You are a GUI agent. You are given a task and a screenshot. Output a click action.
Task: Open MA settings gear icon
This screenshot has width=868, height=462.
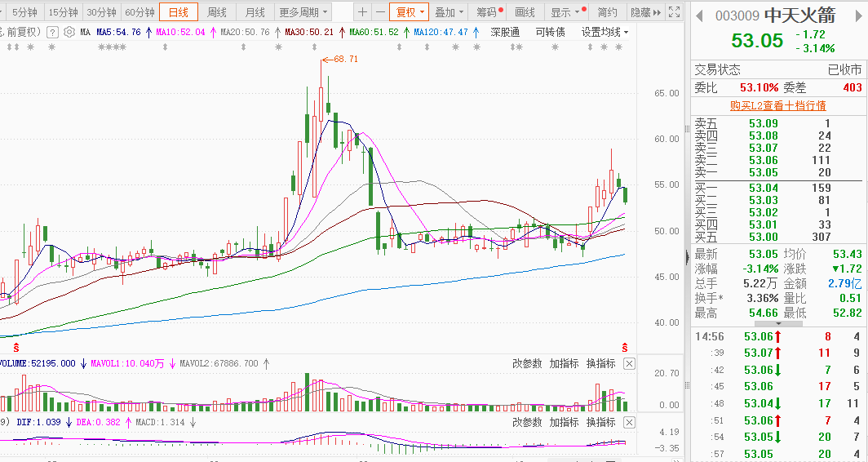pos(69,32)
